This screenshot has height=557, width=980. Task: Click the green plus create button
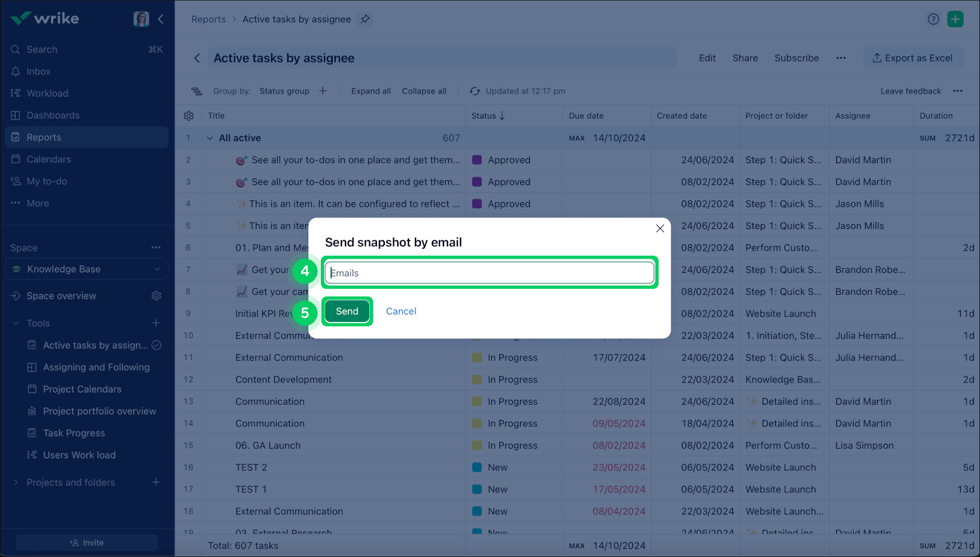(x=955, y=19)
